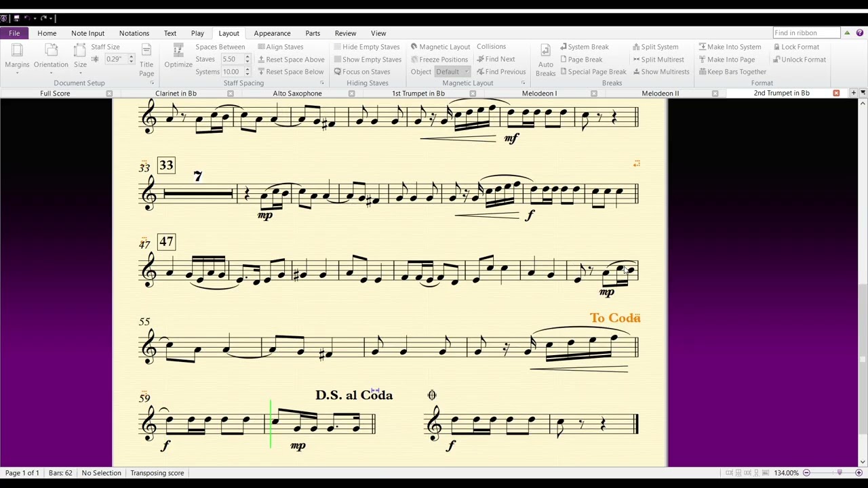Click Find Next collision
This screenshot has height=488, width=868.
pos(495,60)
